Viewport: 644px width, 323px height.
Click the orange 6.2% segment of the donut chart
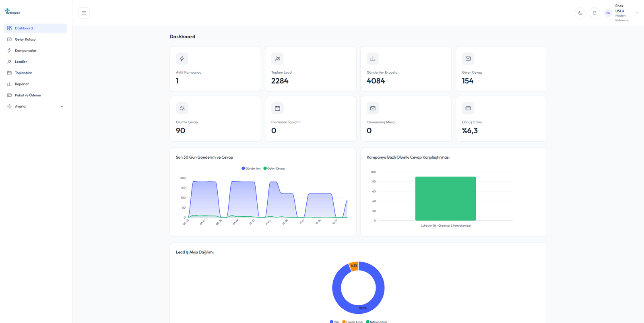[x=354, y=266]
